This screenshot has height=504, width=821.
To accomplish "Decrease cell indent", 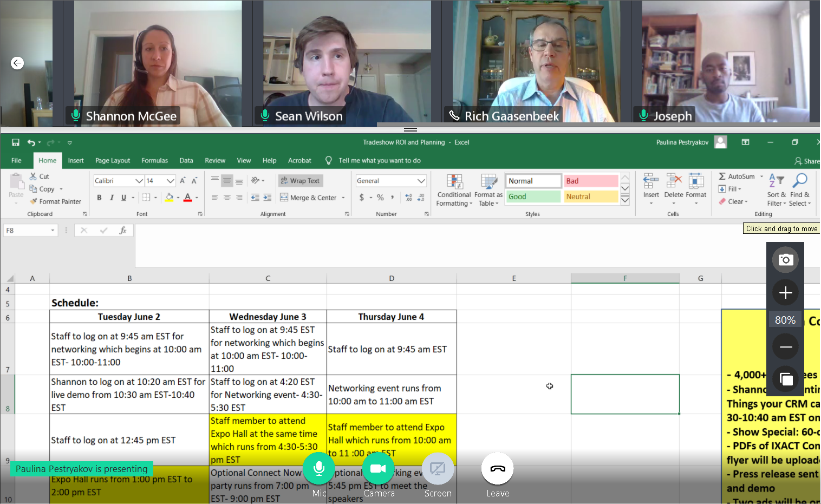I will tap(255, 198).
